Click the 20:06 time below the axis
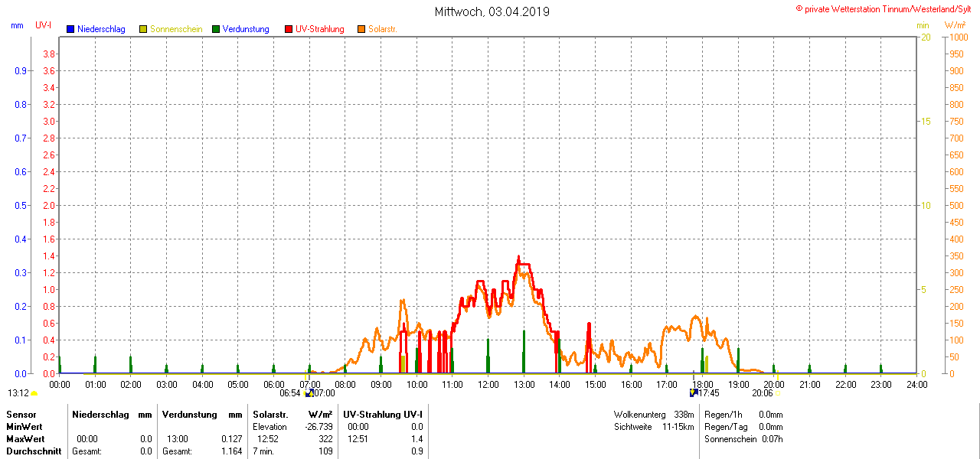980x459 pixels. pyautogui.click(x=763, y=393)
